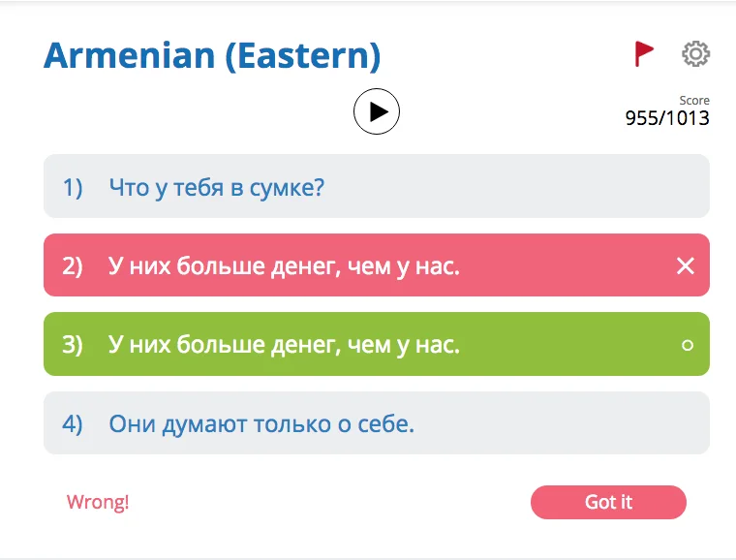736x560 pixels.
Task: Click the "3)" number on the green option
Action: (x=74, y=344)
